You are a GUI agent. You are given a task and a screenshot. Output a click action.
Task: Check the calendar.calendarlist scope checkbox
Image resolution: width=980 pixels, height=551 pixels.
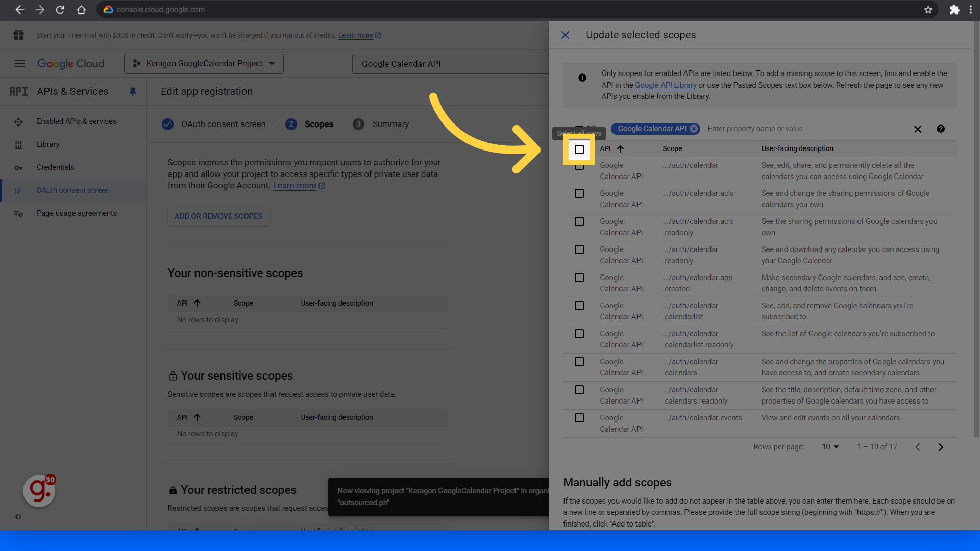pyautogui.click(x=579, y=306)
